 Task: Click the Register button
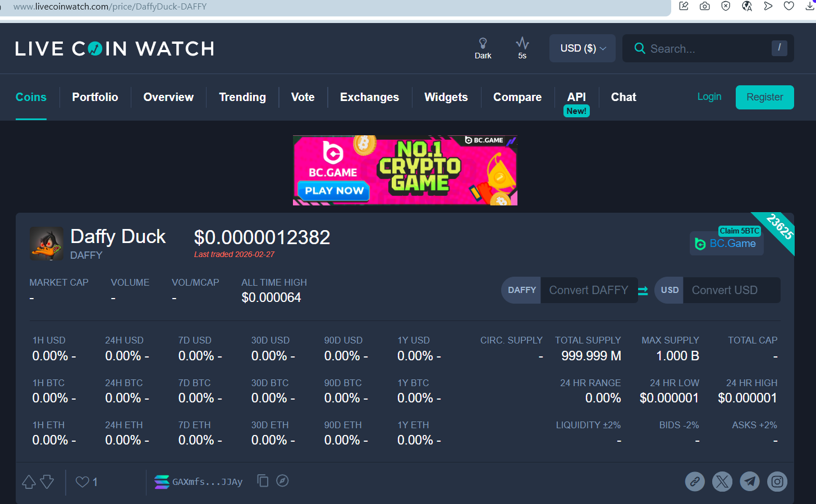click(765, 97)
